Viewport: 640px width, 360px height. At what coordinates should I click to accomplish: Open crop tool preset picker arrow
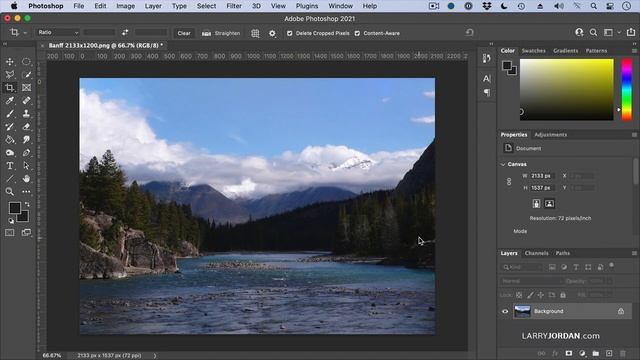click(25, 33)
